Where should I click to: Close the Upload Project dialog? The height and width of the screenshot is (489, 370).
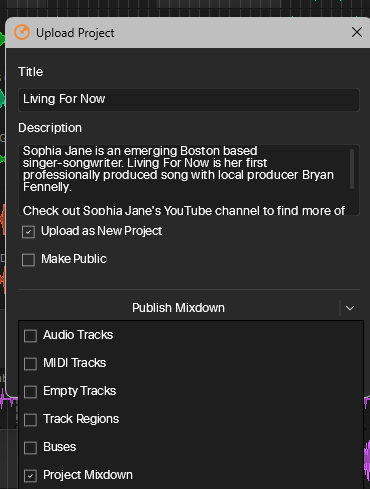pyautogui.click(x=357, y=32)
